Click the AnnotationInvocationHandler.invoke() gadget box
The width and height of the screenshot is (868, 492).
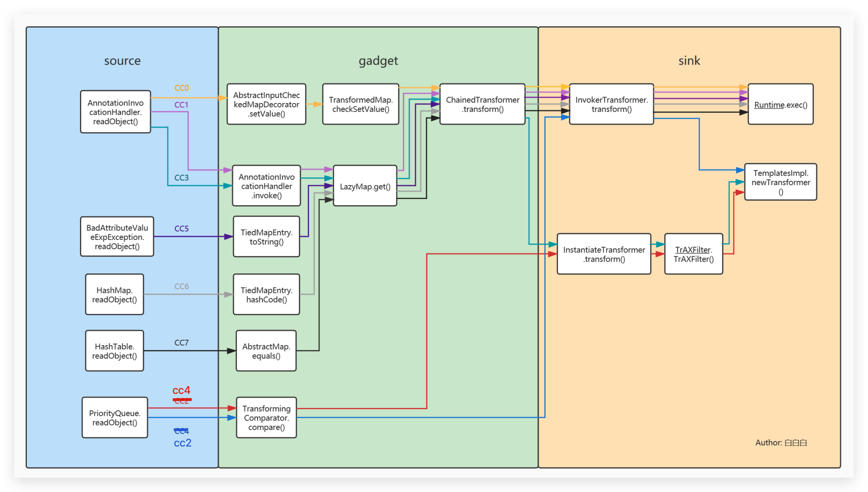(267, 186)
